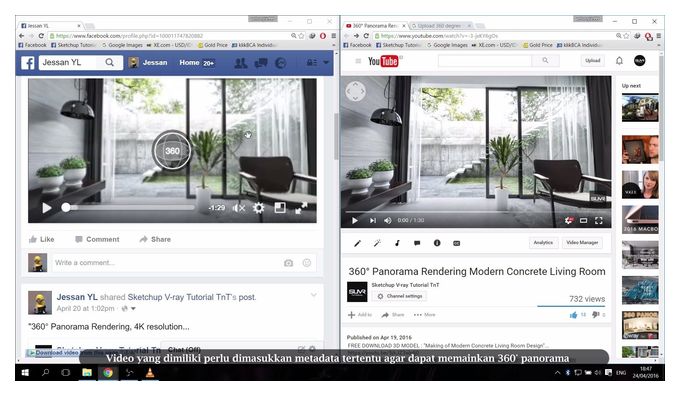The height and width of the screenshot is (396, 680).
Task: Enlarge Facebook video with pop-out icon
Action: (280, 208)
